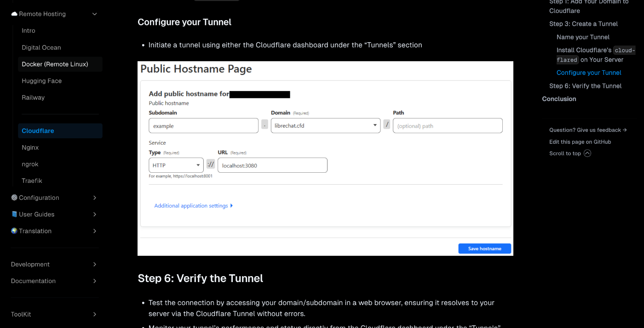The image size is (644, 328).
Task: Click the book icon beside User Guides
Action: (14, 215)
